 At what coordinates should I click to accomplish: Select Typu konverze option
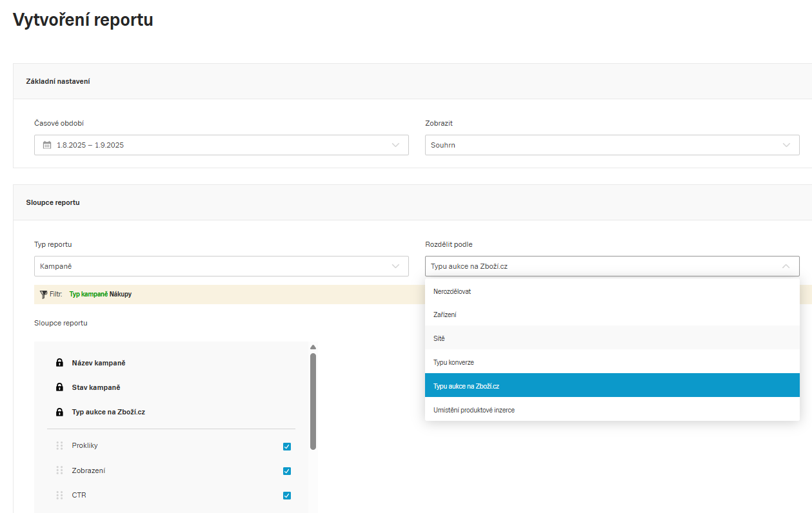[453, 362]
